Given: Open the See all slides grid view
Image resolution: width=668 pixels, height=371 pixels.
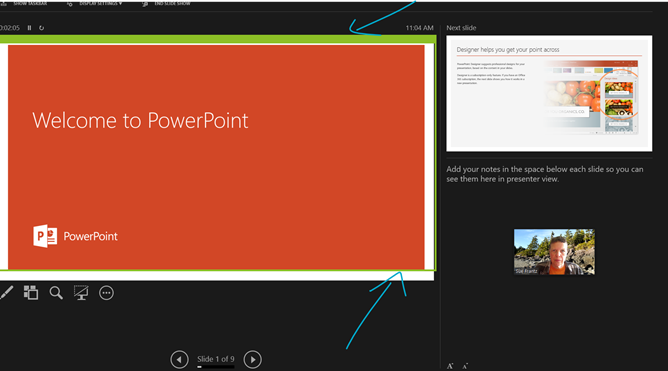Looking at the screenshot, I should [31, 293].
